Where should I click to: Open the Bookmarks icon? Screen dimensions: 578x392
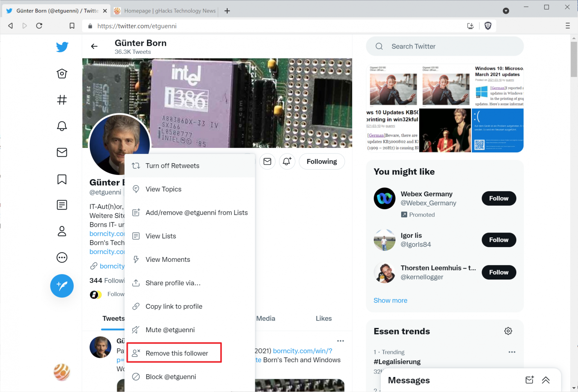pyautogui.click(x=62, y=179)
